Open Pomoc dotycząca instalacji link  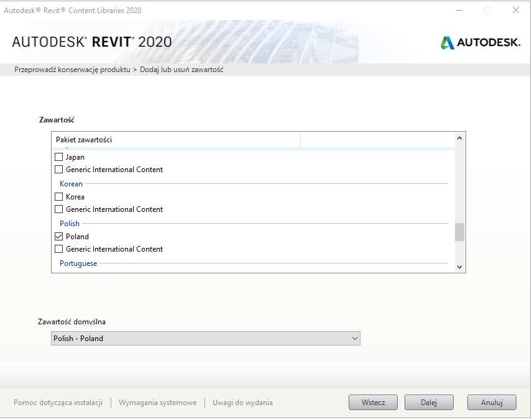click(58, 403)
